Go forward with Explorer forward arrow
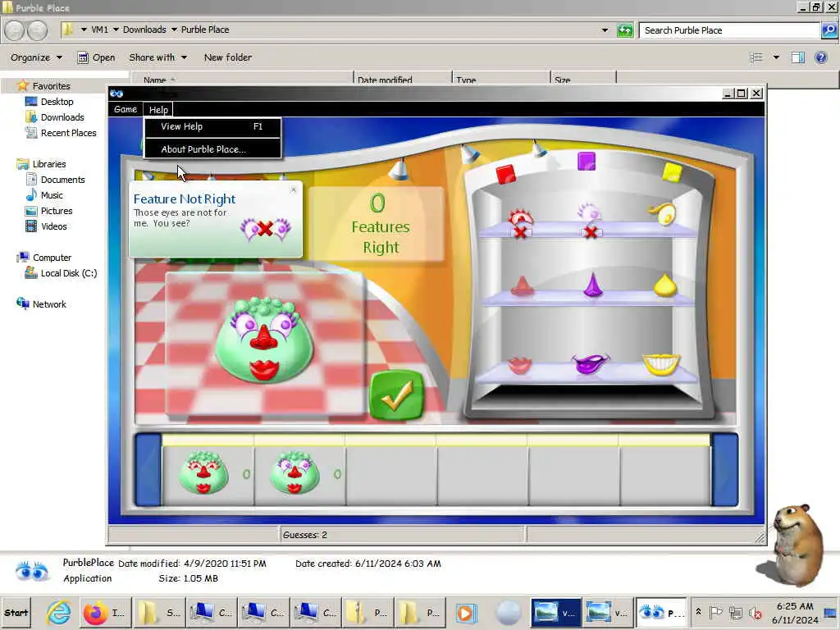The height and width of the screenshot is (630, 840). click(x=37, y=30)
